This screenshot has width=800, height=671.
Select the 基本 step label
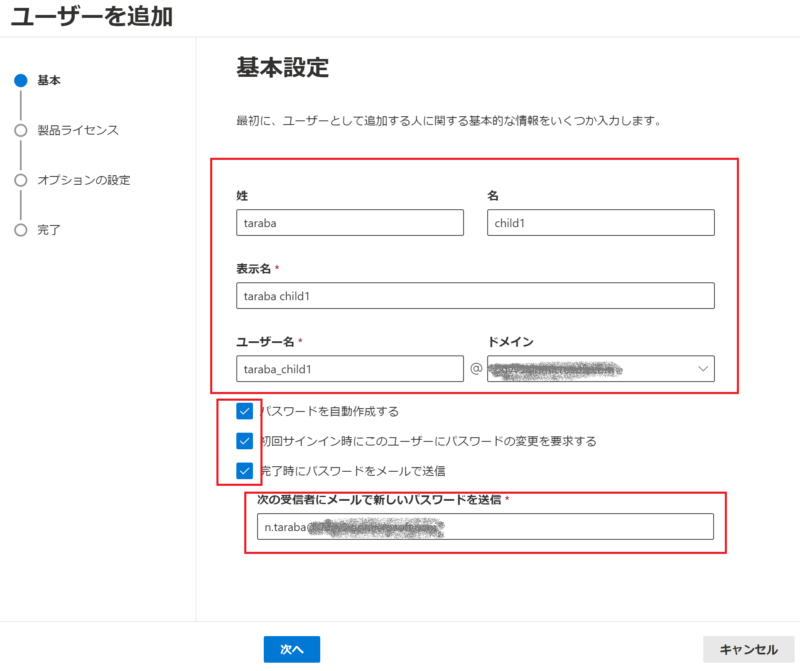[49, 80]
